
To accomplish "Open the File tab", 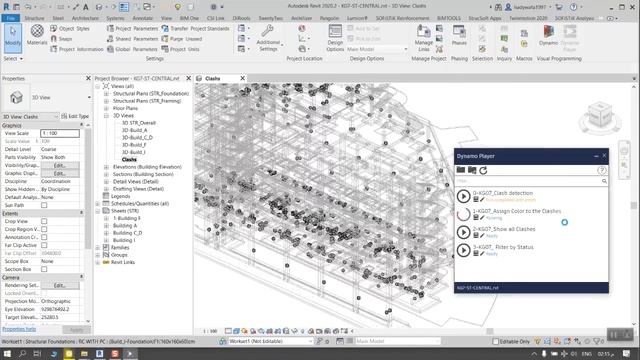I will (11, 18).
